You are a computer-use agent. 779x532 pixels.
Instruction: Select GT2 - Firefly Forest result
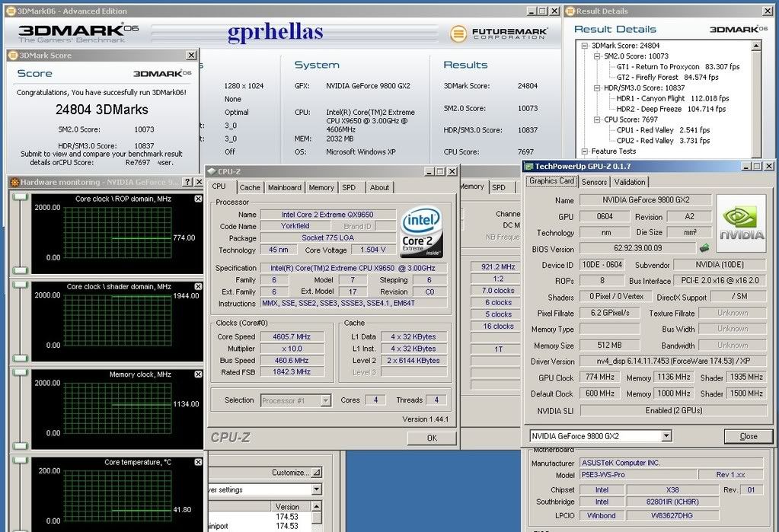click(668, 77)
